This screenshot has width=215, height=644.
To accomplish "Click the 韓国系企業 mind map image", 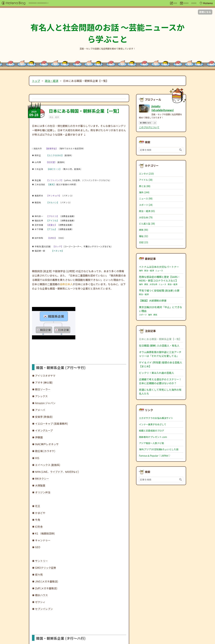I will click(x=54, y=323).
